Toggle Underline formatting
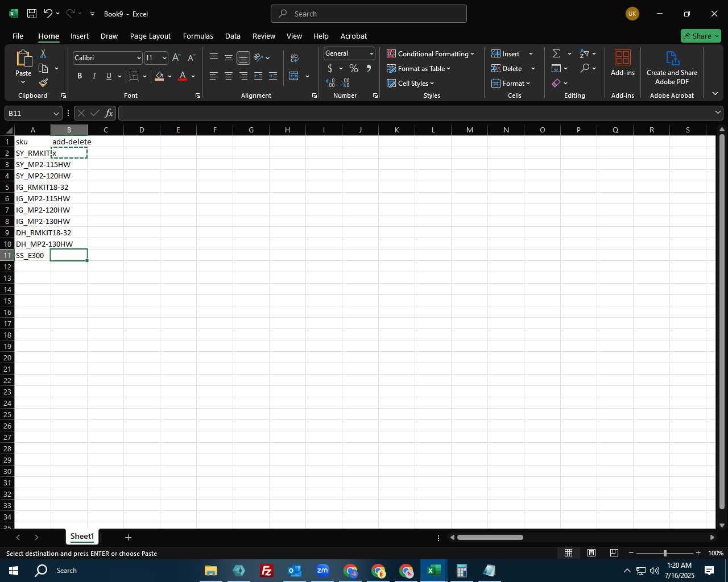 click(109, 76)
